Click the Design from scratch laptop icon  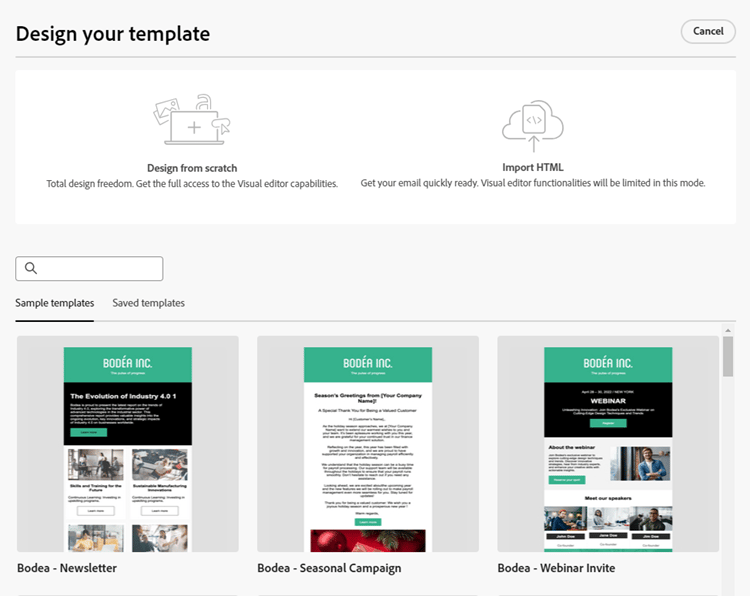click(192, 120)
